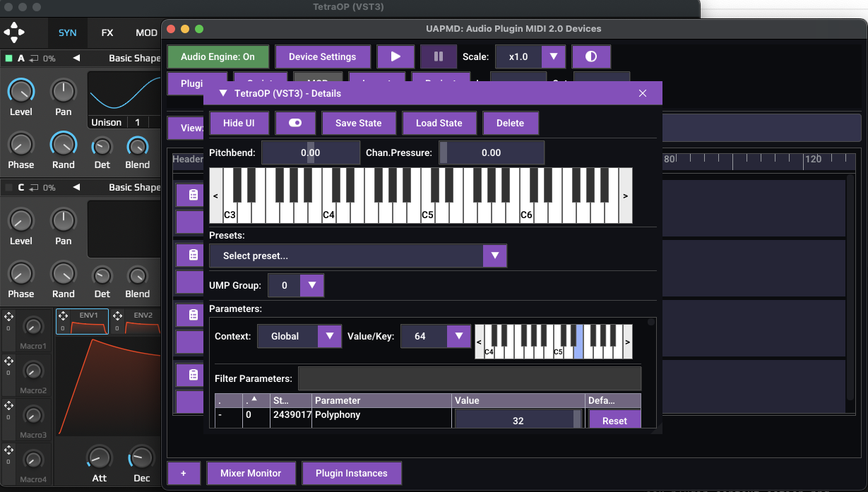Image resolution: width=868 pixels, height=492 pixels.
Task: Click the envelope Dec knob
Action: 141,457
